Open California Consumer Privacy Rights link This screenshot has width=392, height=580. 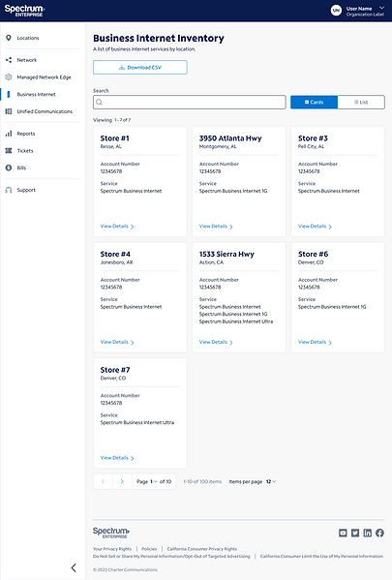tap(202, 549)
